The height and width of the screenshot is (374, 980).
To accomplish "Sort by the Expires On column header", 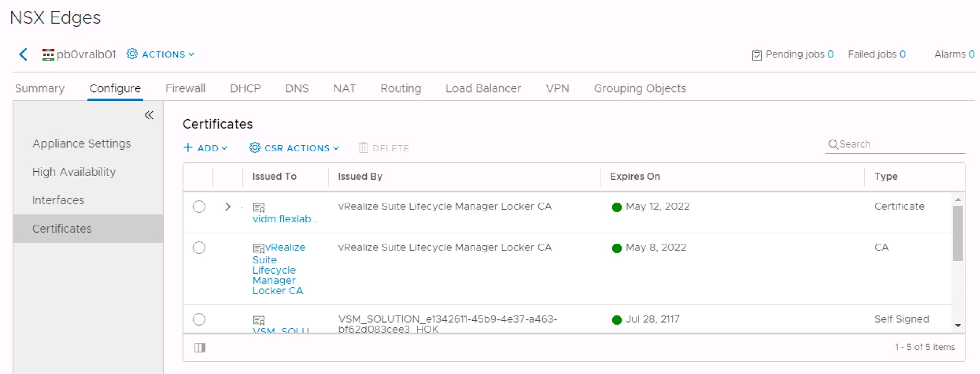I will (x=635, y=176).
